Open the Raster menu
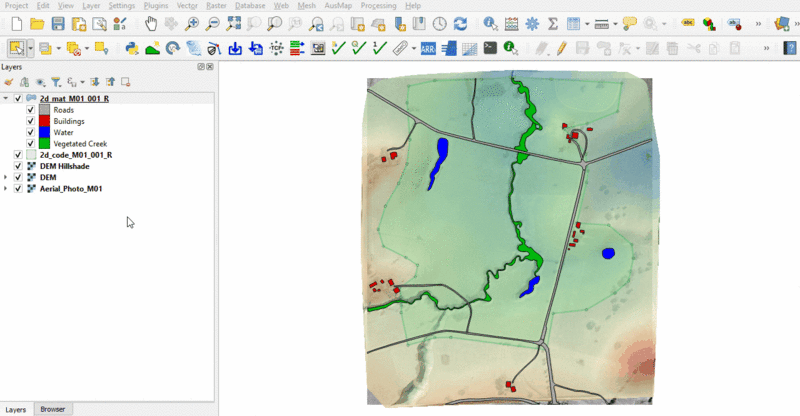800x416 pixels. [217, 5]
